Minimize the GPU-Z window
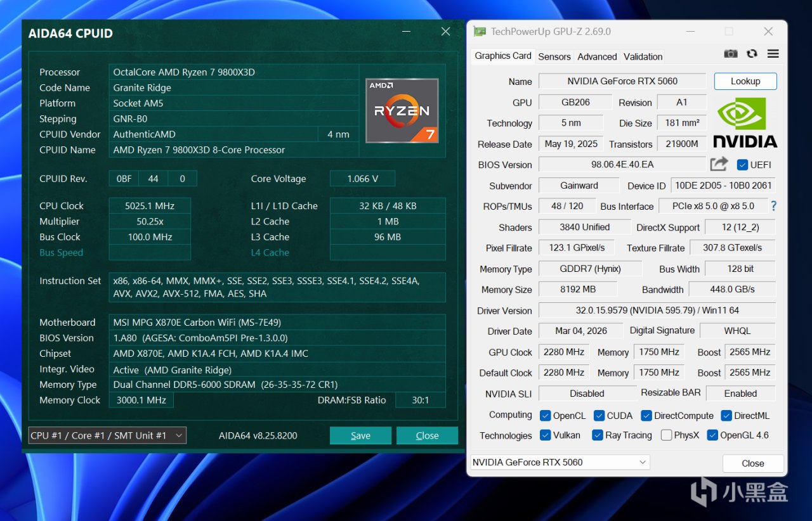 [690, 31]
